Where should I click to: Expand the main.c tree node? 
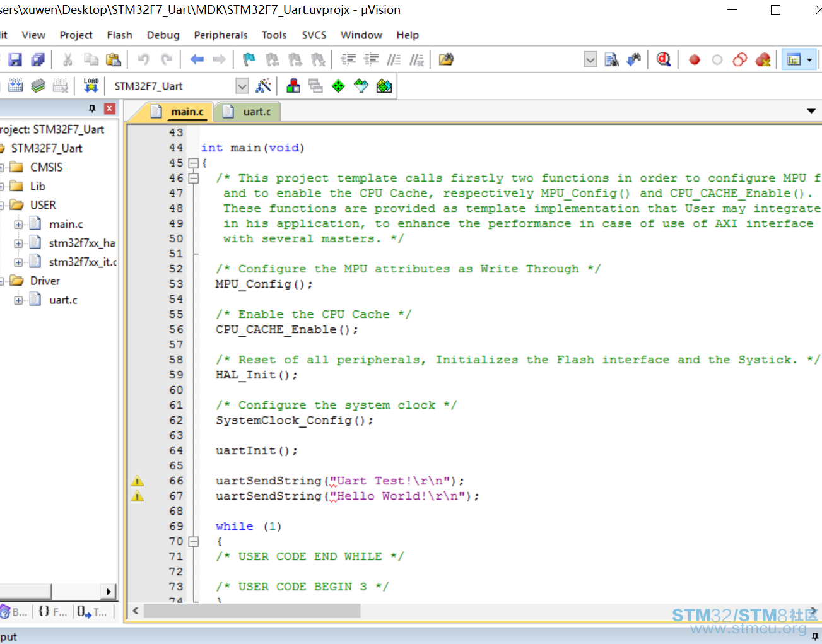(18, 224)
